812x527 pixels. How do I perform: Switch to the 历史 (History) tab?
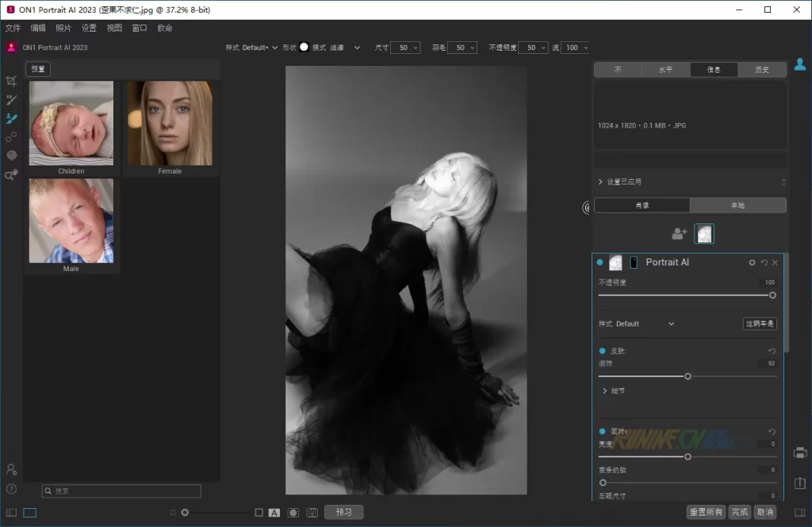coord(761,70)
